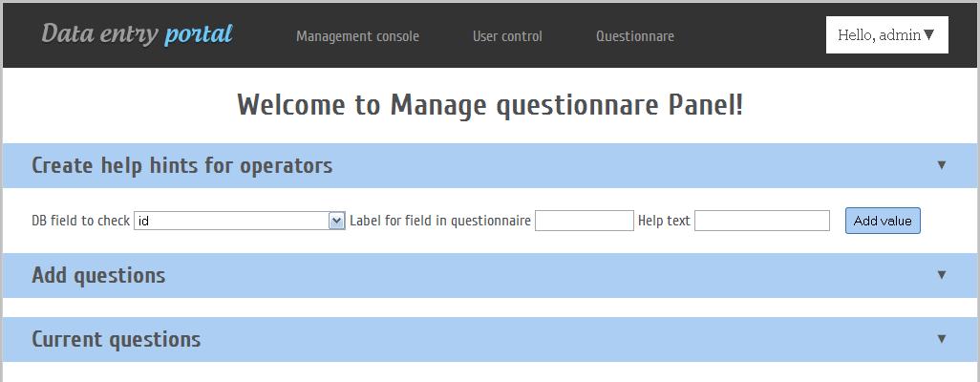The height and width of the screenshot is (382, 980).
Task: Open the DB field to check dropdown
Action: pyautogui.click(x=239, y=221)
